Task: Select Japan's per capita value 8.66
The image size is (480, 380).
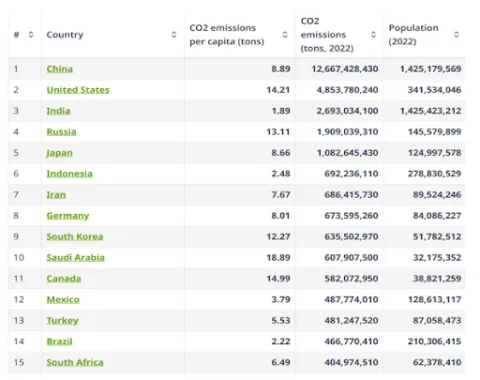Action: (281, 153)
